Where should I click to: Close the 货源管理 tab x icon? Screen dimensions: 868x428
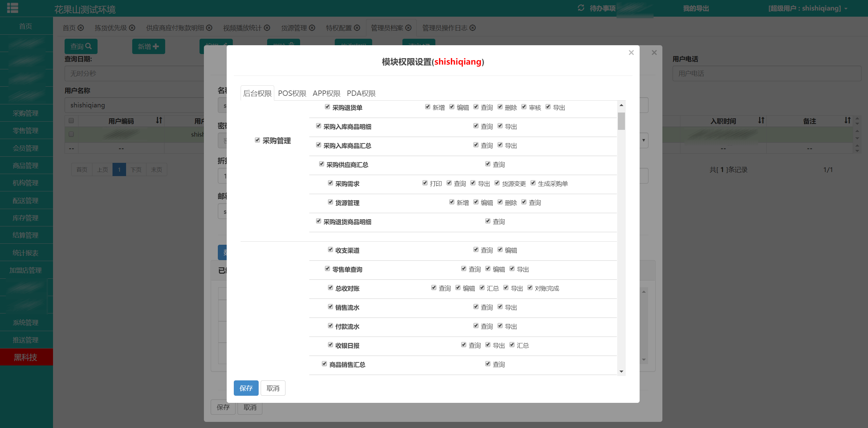[x=312, y=28]
